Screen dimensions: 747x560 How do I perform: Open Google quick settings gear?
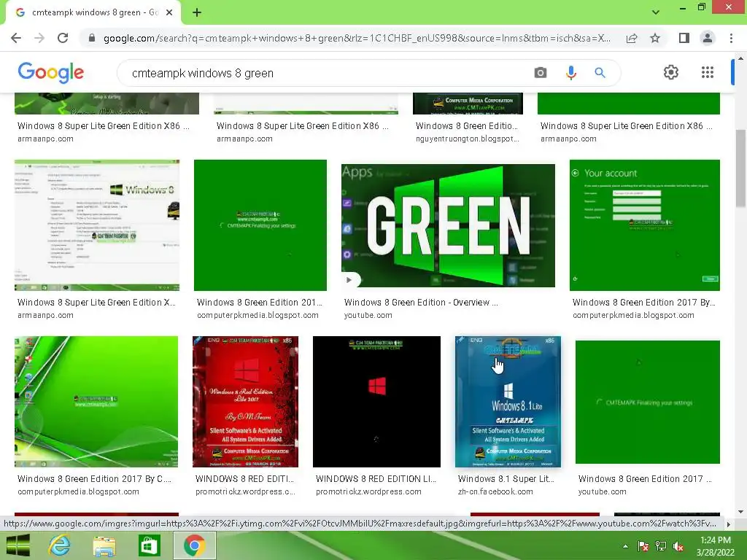[671, 72]
